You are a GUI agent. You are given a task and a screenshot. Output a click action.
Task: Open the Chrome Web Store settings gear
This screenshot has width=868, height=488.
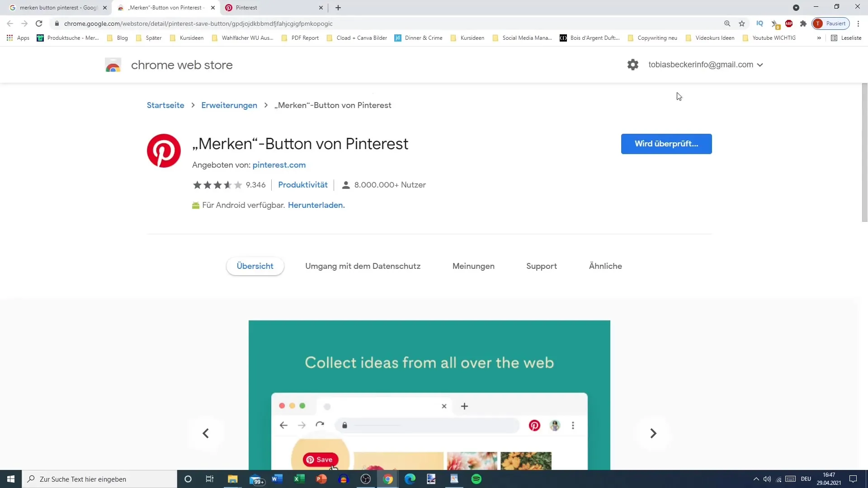pyautogui.click(x=633, y=65)
